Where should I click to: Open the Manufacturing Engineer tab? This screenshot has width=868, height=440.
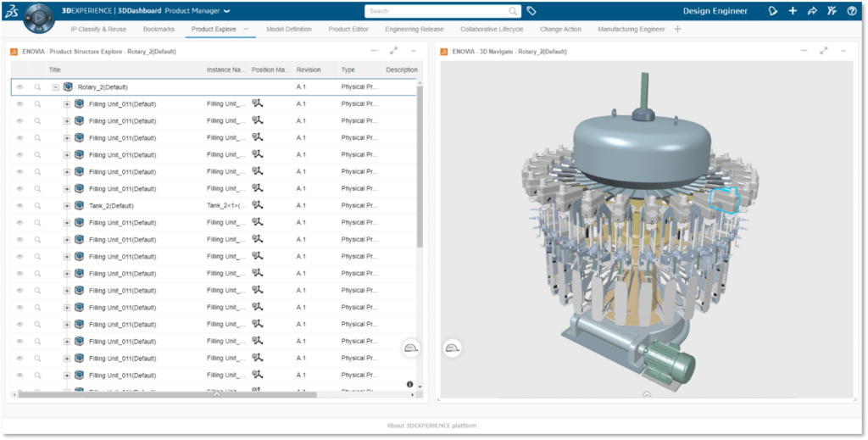[631, 30]
